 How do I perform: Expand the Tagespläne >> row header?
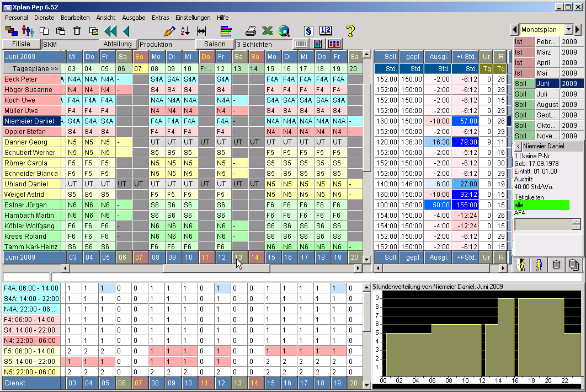pos(34,68)
